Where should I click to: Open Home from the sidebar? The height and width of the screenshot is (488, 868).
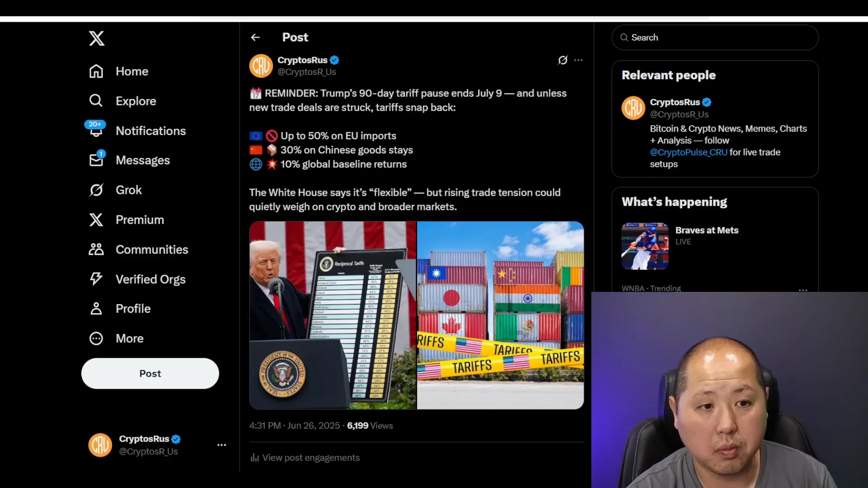point(118,71)
